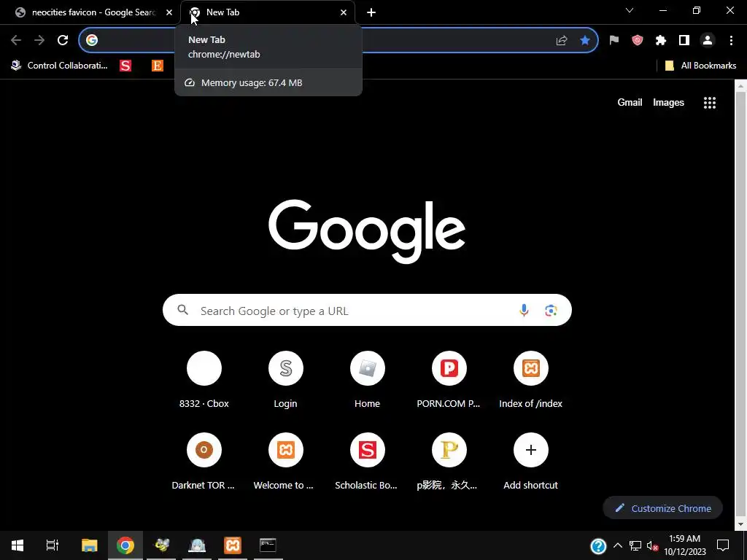Viewport: 747px width, 560px height.
Task: Click the Add shortcut button
Action: tap(531, 462)
